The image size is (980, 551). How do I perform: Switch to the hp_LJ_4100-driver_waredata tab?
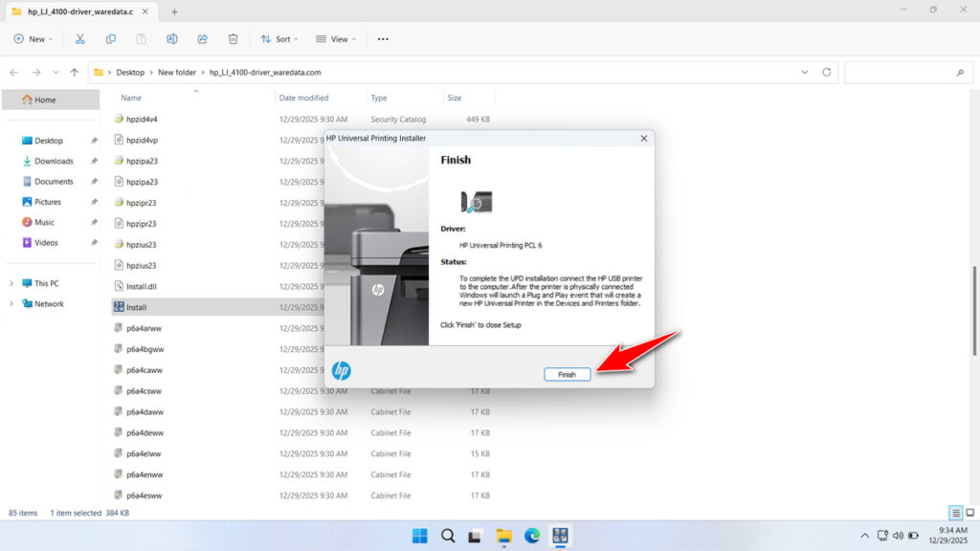[77, 13]
